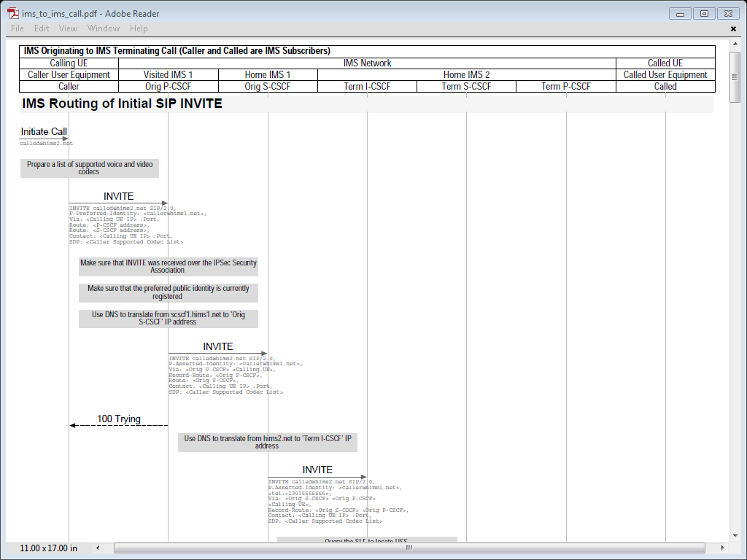Click the Adobe Reader PDF icon in title bar
The height and width of the screenshot is (560, 747).
[13, 13]
